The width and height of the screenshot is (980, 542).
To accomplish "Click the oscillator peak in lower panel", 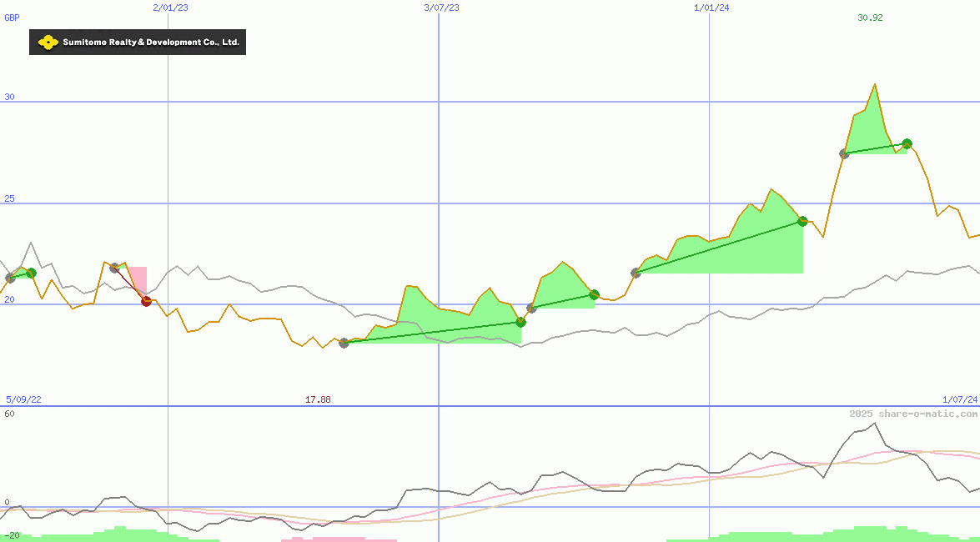I will [874, 424].
